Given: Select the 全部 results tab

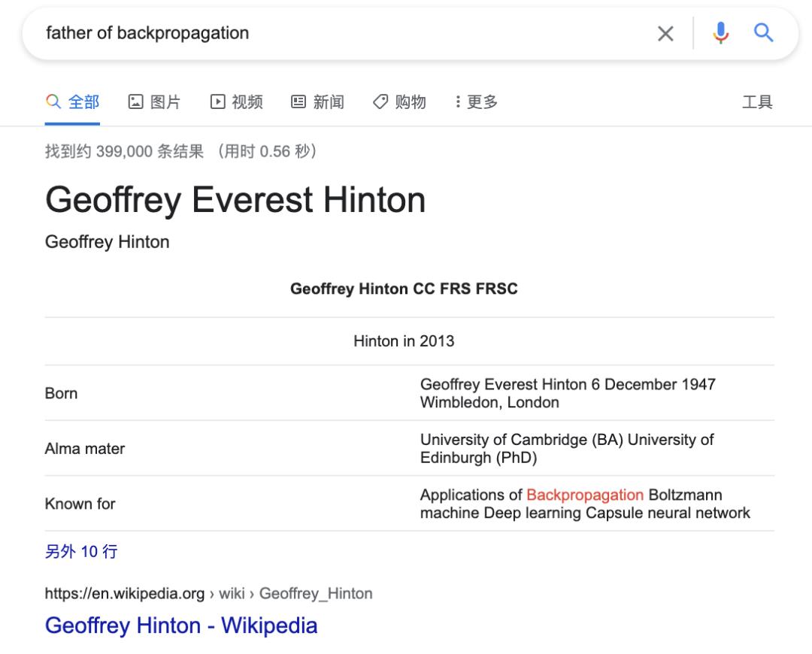Looking at the screenshot, I should 73,102.
